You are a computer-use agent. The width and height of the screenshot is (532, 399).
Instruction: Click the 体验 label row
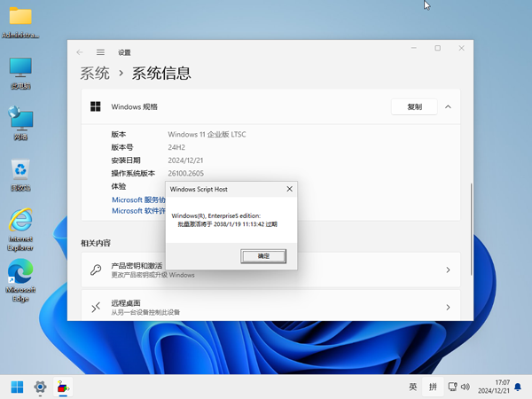119,186
